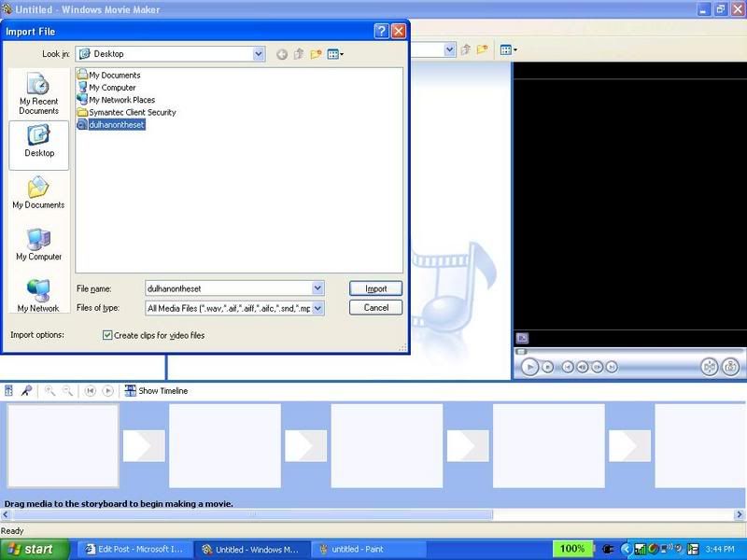
Task: Click the first storyboard transition cell
Action: (144, 446)
